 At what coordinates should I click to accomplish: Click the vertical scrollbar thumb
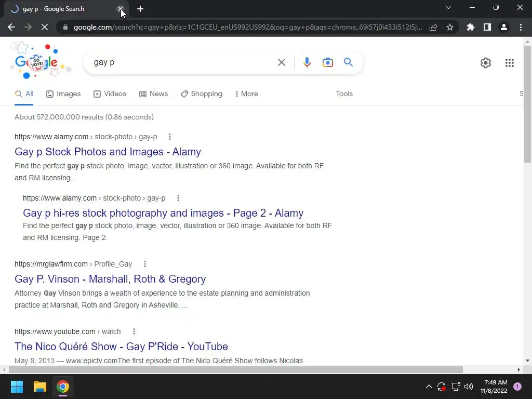click(x=527, y=105)
